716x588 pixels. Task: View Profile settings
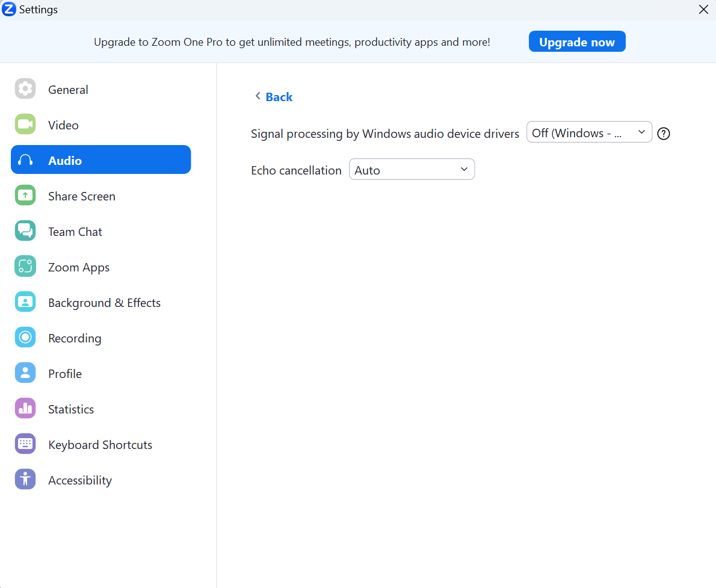pyautogui.click(x=101, y=373)
